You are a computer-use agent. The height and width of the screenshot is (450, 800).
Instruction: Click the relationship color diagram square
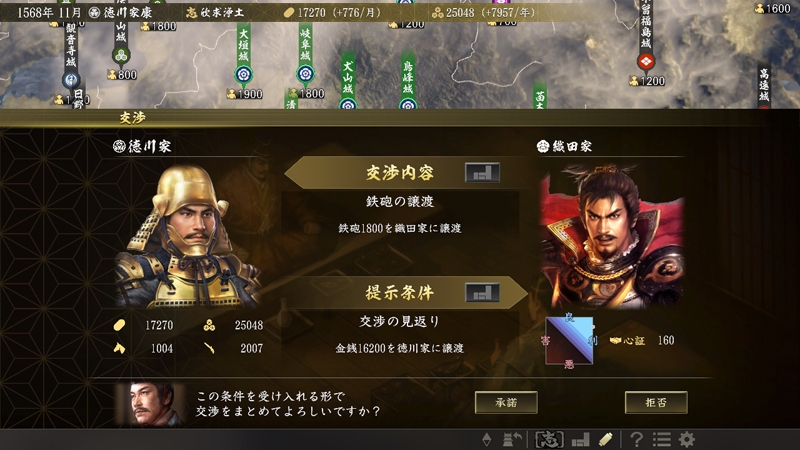coord(569,341)
